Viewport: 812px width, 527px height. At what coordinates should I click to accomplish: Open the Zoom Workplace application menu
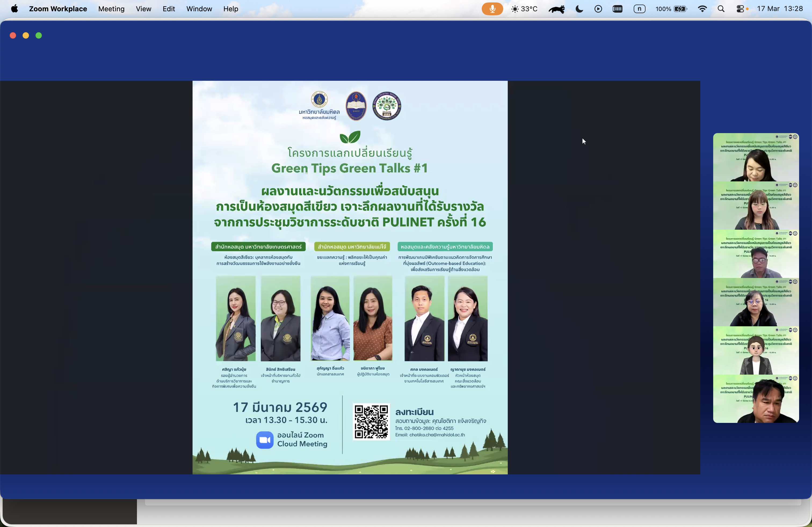[58, 9]
